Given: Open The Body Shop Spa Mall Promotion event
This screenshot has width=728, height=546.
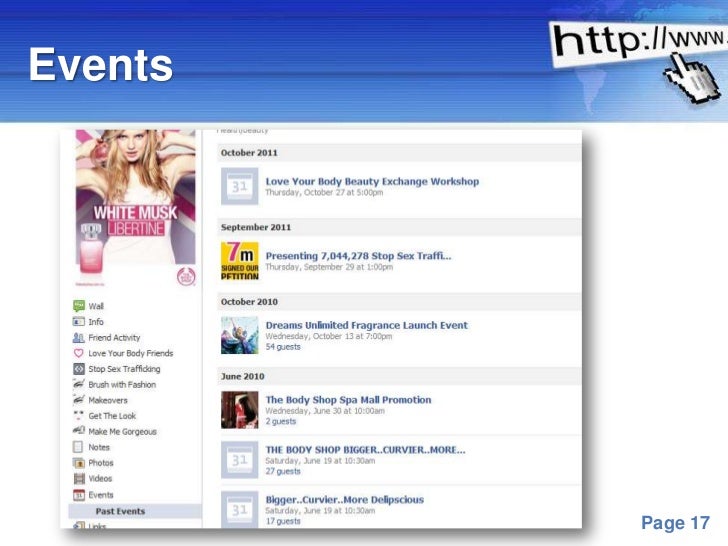Looking at the screenshot, I should [348, 400].
